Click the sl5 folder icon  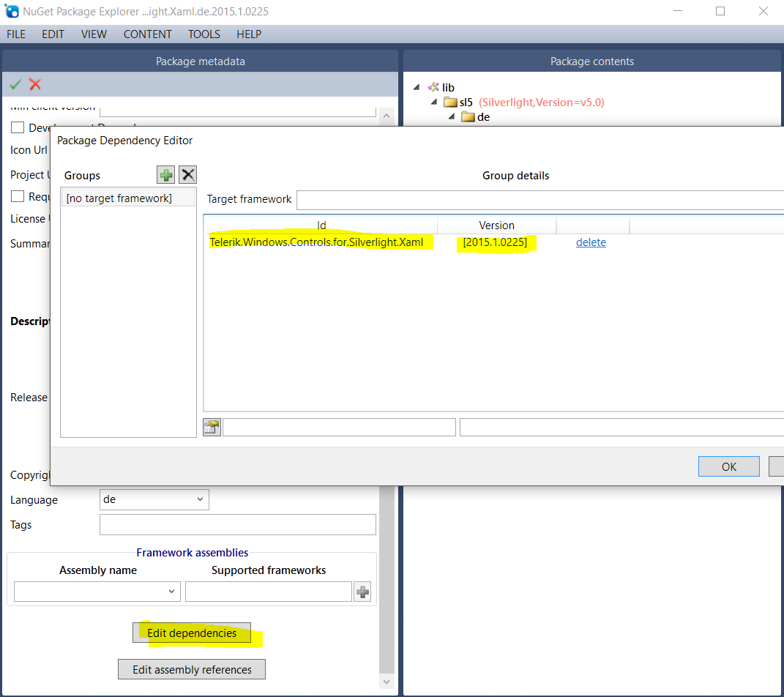(450, 102)
